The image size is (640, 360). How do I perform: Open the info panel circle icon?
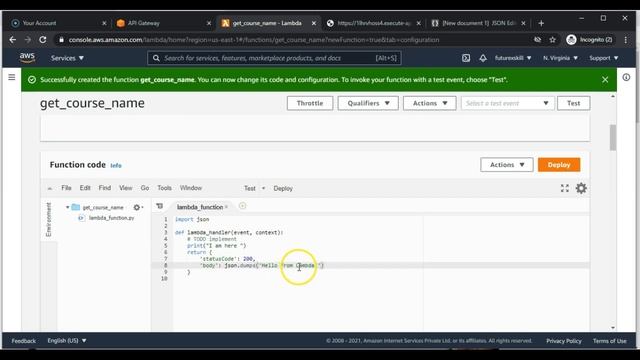click(626, 77)
